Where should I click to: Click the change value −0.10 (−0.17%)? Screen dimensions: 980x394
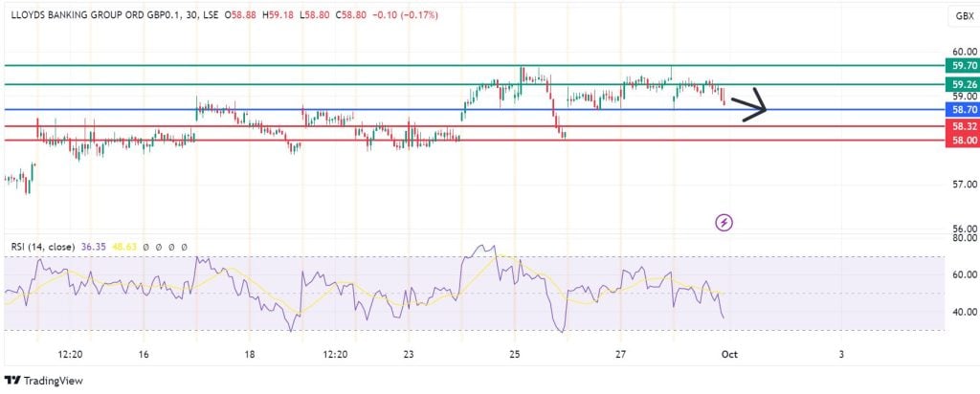(x=405, y=15)
